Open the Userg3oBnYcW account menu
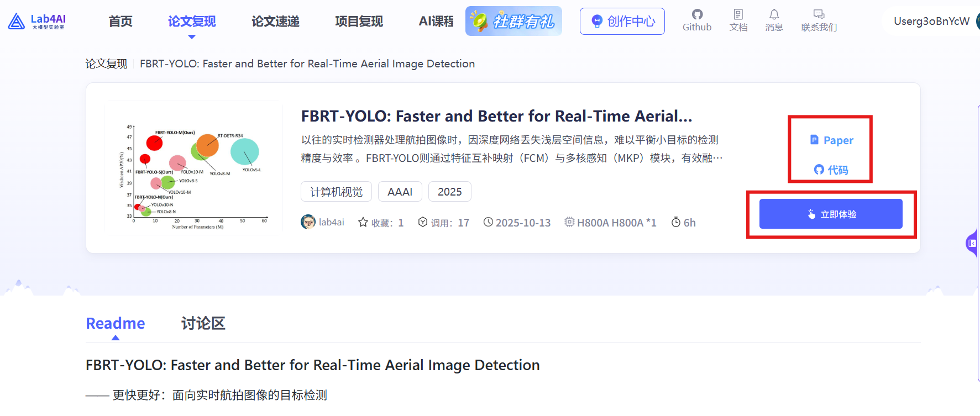Image resolution: width=980 pixels, height=416 pixels. [931, 22]
